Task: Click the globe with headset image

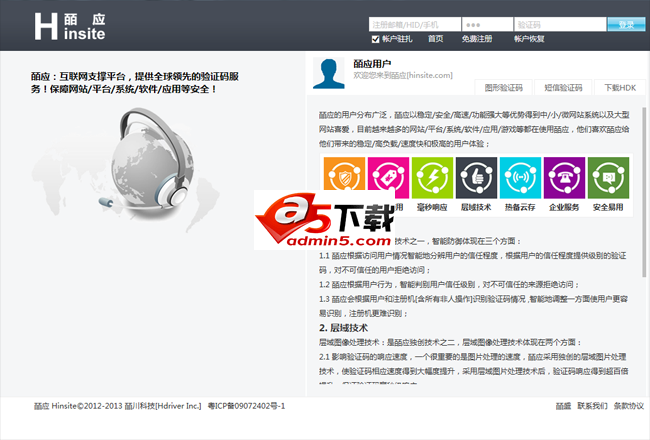Action: click(x=149, y=162)
